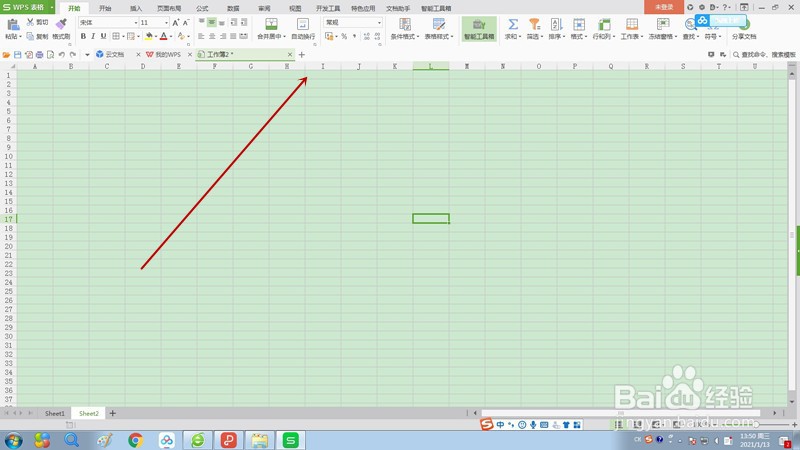
Task: Click the percent style icon
Action: 344,36
